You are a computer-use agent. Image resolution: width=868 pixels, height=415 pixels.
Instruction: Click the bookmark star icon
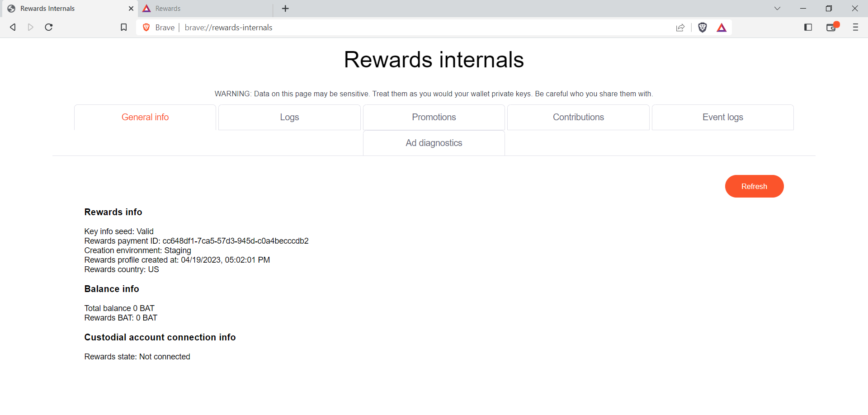123,27
